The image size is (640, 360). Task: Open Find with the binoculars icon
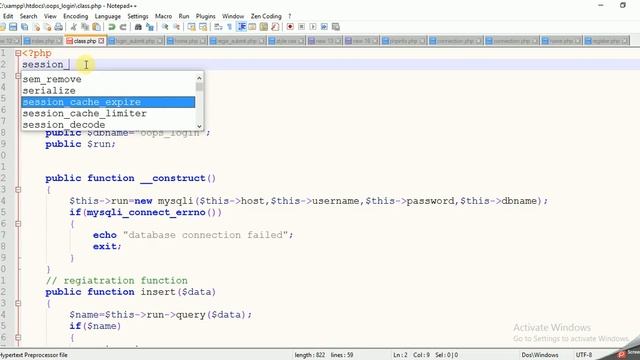(x=138, y=27)
